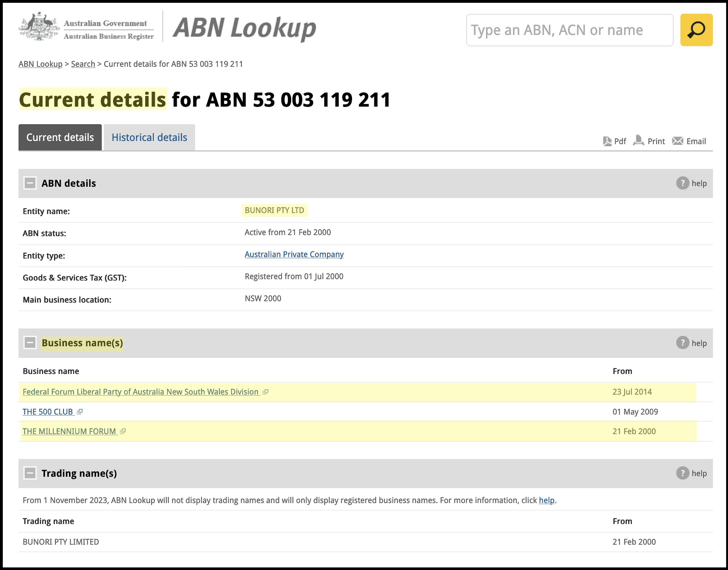Image resolution: width=728 pixels, height=570 pixels.
Task: Open the Australian Private Company link
Action: [294, 254]
